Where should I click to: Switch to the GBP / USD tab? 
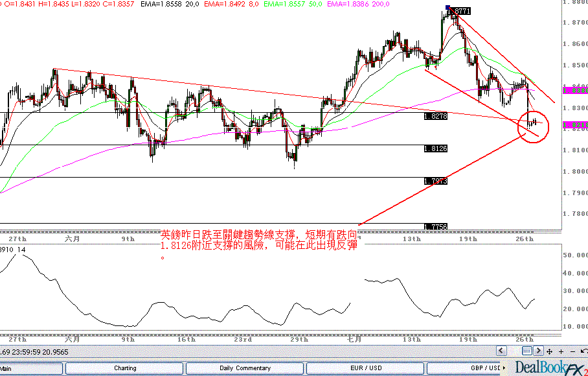pyautogui.click(x=464, y=368)
